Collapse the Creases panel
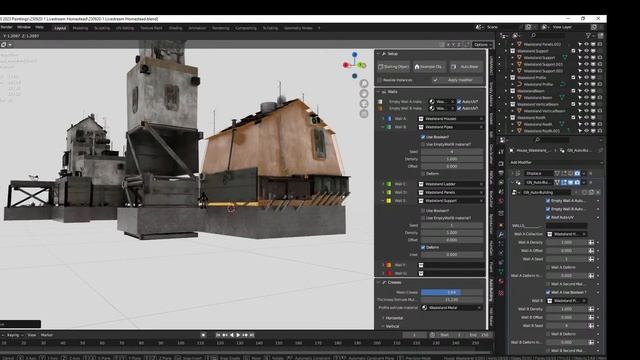The image size is (640, 360). click(378, 282)
